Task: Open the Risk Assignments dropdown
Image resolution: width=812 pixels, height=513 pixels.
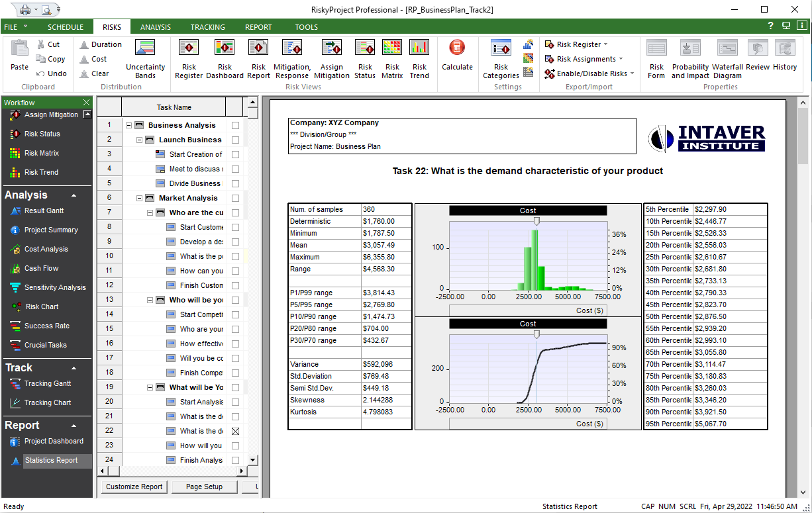Action: pyautogui.click(x=584, y=59)
